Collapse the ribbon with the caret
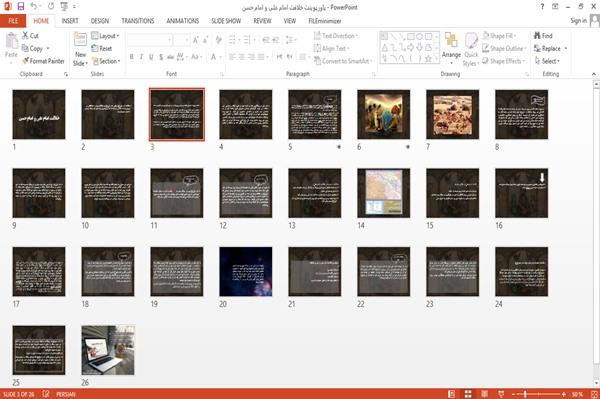This screenshot has height=399, width=600. 593,74
